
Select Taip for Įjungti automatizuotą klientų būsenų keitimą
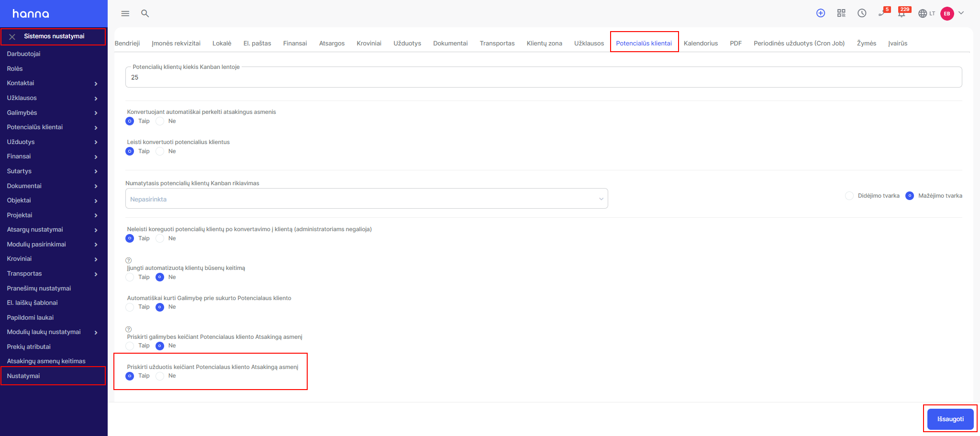point(130,277)
